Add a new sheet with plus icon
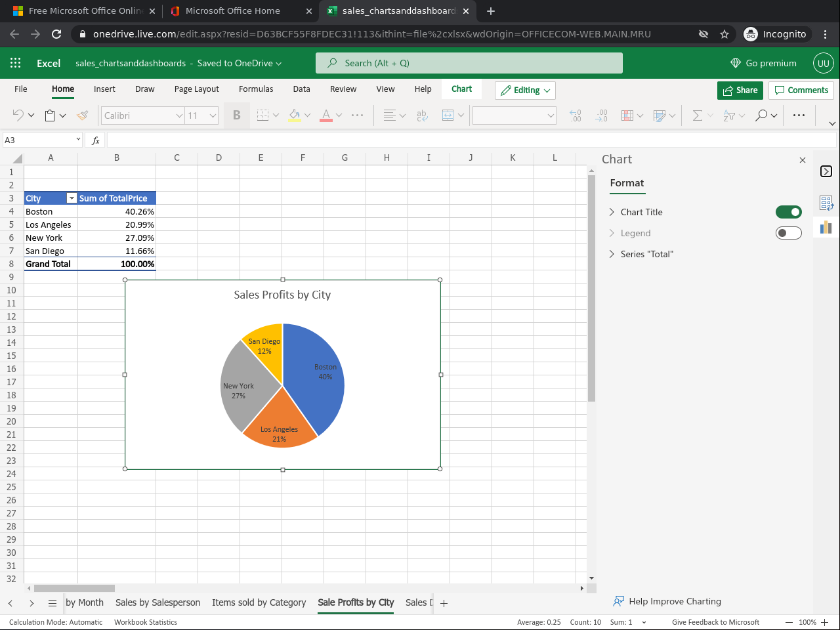 click(444, 603)
